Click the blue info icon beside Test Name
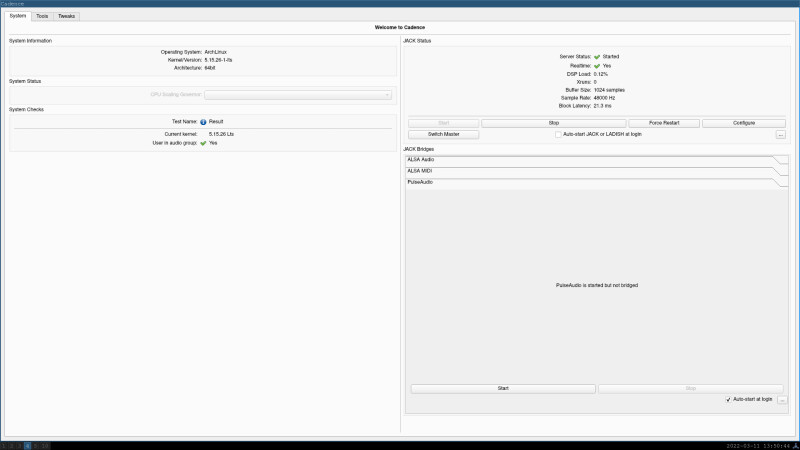 [203, 122]
